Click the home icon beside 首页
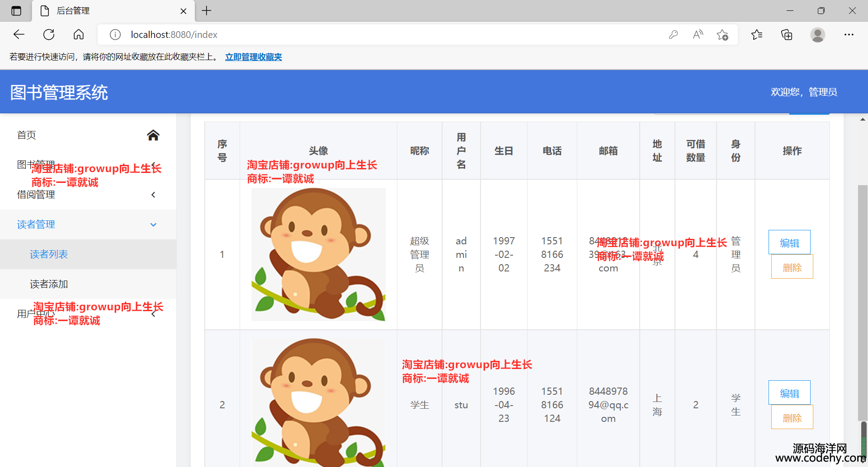 click(x=153, y=135)
